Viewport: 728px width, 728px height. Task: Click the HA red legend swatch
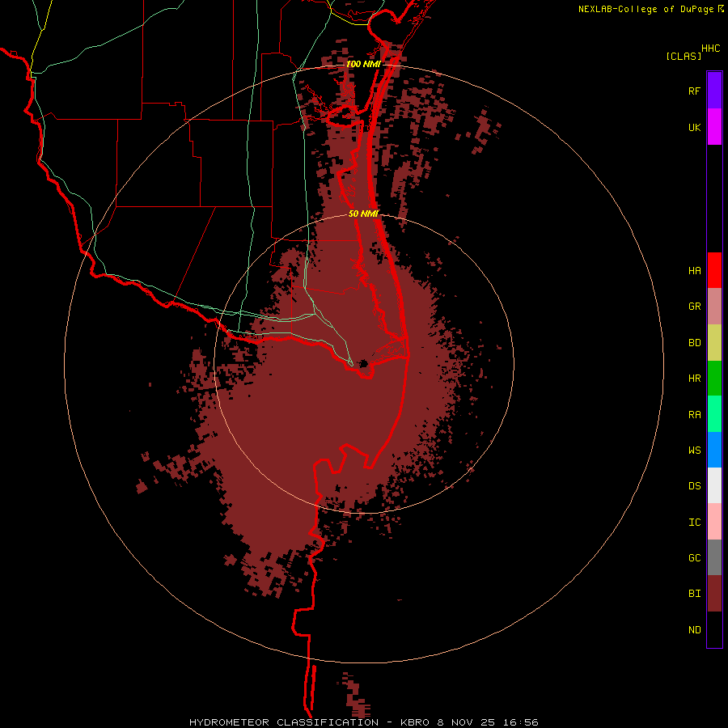714,270
